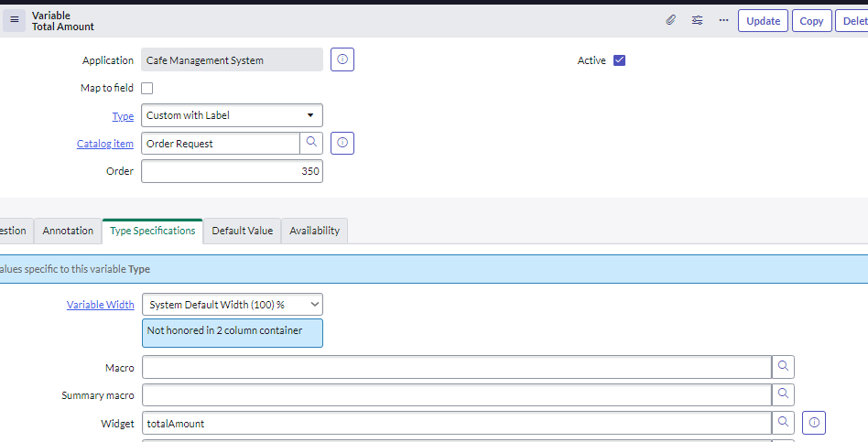Expand the Variable Width dropdown
Screen dimensions: 868x442
[x=233, y=304]
